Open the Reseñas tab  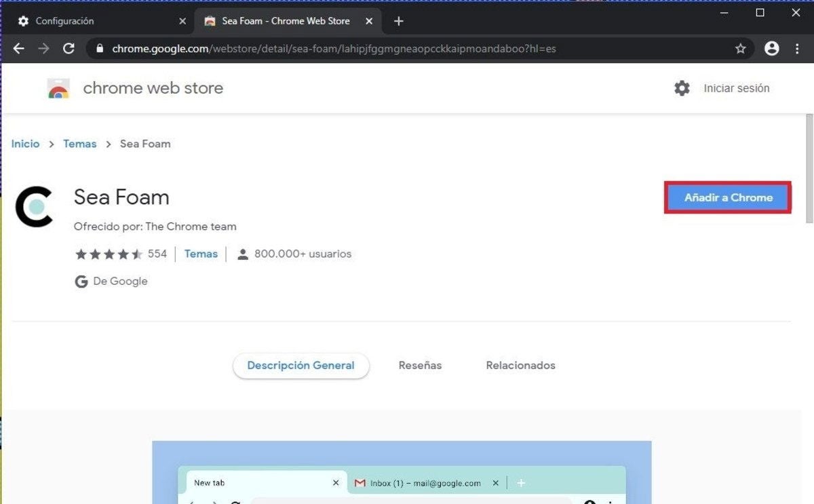pos(420,366)
